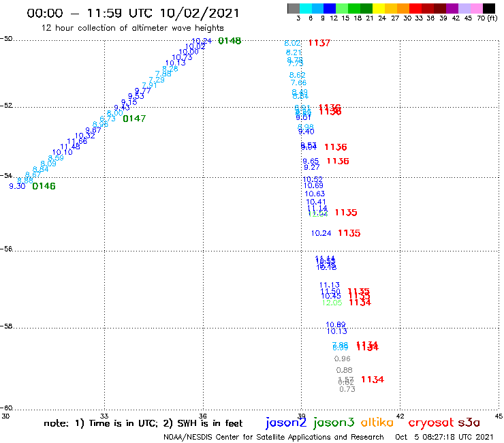Click the '9.40' wave height value
The image size is (504, 443).
pyautogui.click(x=306, y=132)
